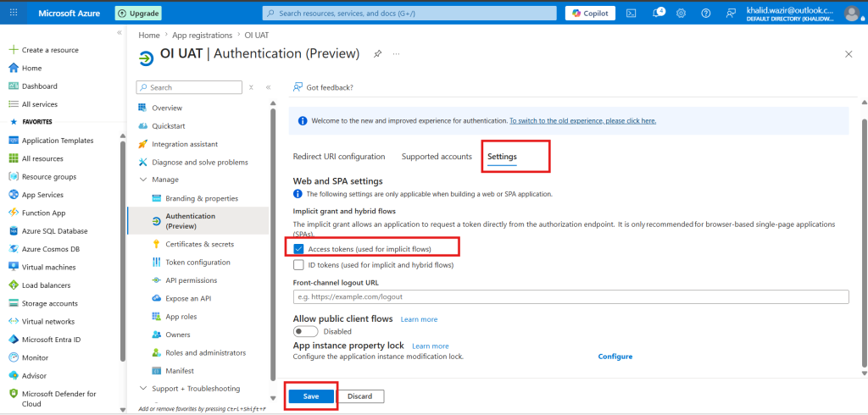Open Application Templates favorite

58,141
